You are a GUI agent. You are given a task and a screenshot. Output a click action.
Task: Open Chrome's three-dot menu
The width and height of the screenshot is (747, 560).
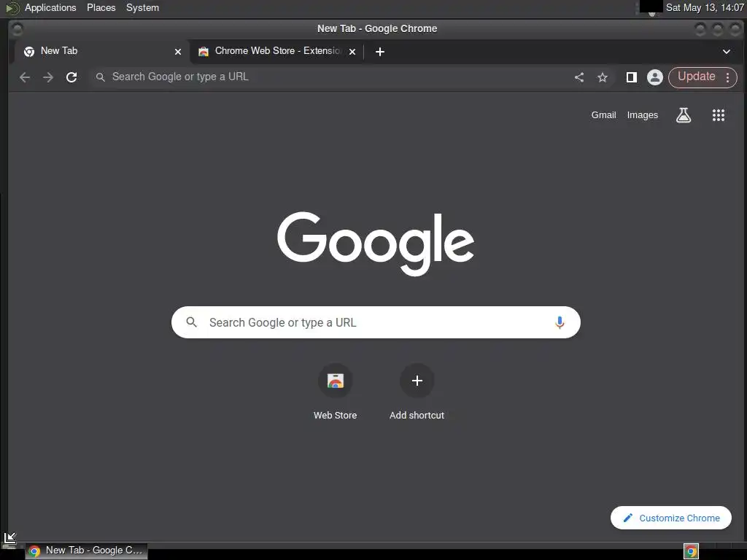click(x=727, y=77)
